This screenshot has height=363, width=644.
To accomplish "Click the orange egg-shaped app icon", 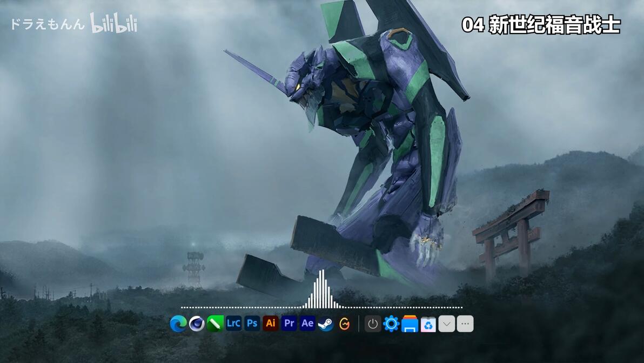I will pos(345,324).
